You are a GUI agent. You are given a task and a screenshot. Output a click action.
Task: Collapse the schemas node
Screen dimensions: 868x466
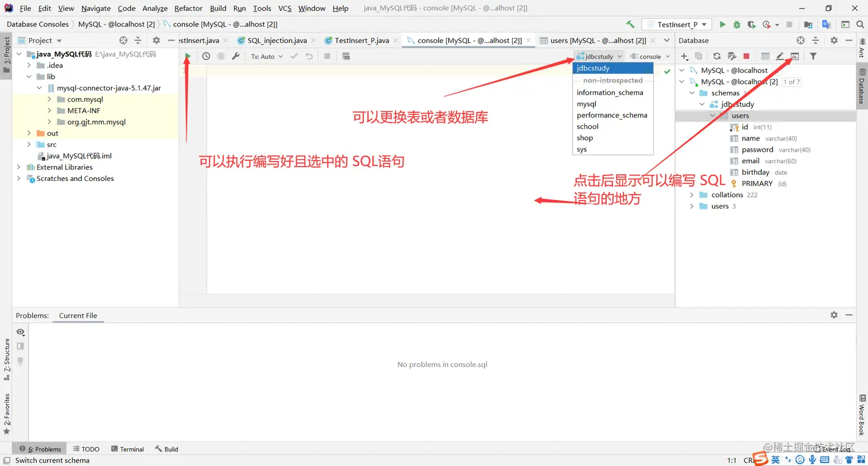(692, 93)
